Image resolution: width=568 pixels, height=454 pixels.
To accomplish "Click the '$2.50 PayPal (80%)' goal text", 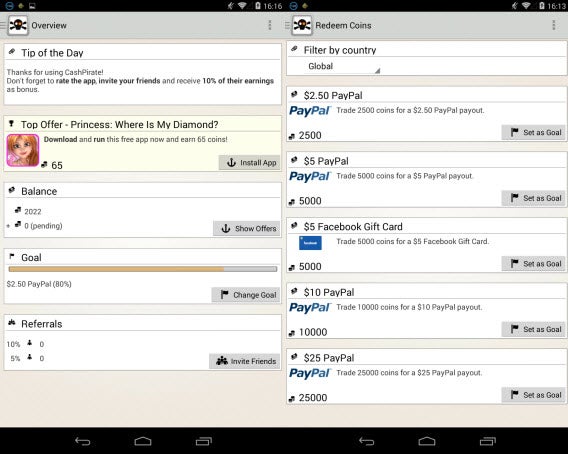I will tap(39, 284).
